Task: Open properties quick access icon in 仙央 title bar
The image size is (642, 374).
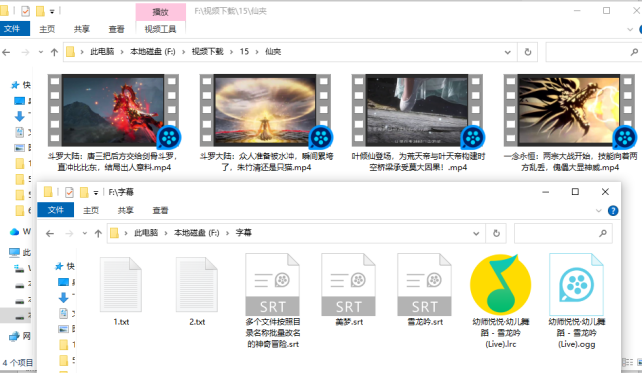Action: point(25,11)
